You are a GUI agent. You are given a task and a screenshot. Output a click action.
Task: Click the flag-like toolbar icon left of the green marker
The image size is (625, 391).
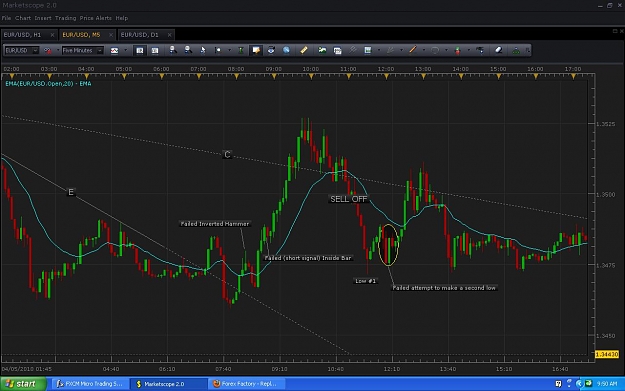218,50
